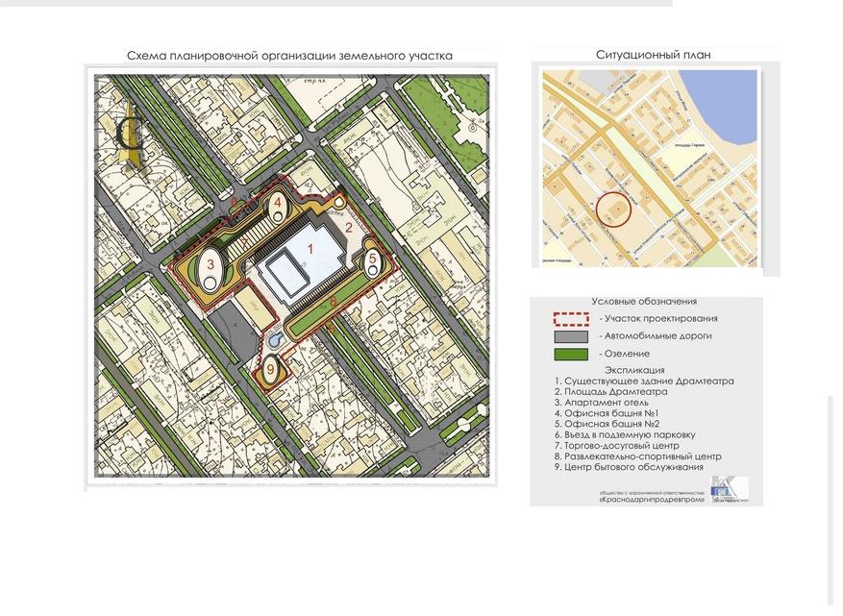Click the dark gray parking lot beside building 3
Image resolution: width=843 pixels, height=616 pixels.
[x=232, y=333]
